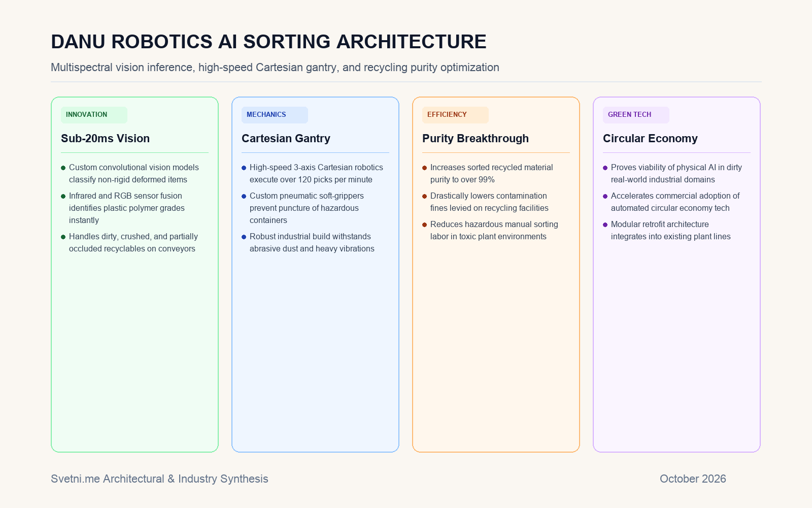Select the GREEN TECH tag badge

(636, 115)
